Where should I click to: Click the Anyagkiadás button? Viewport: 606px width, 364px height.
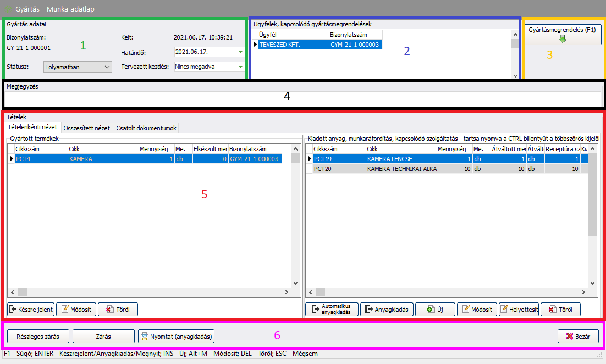point(387,310)
